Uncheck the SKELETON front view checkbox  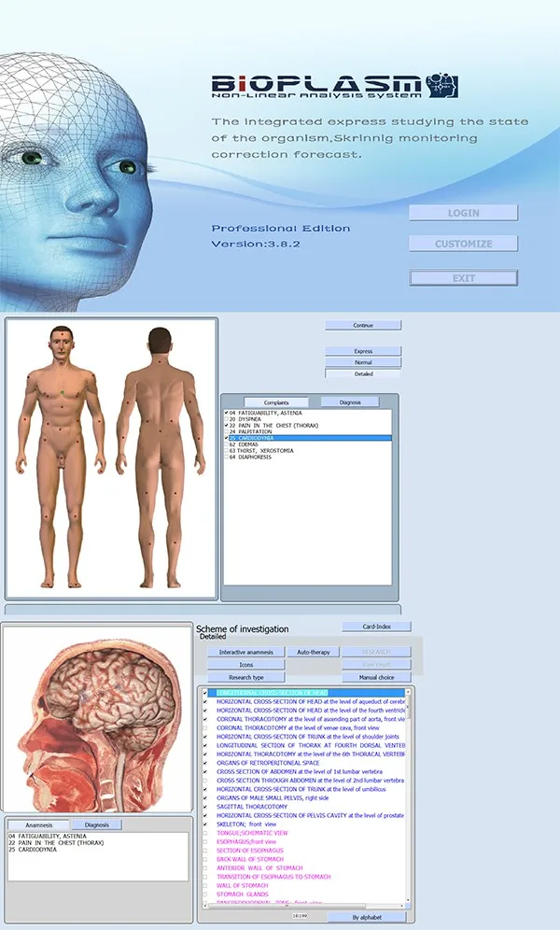coord(205,824)
